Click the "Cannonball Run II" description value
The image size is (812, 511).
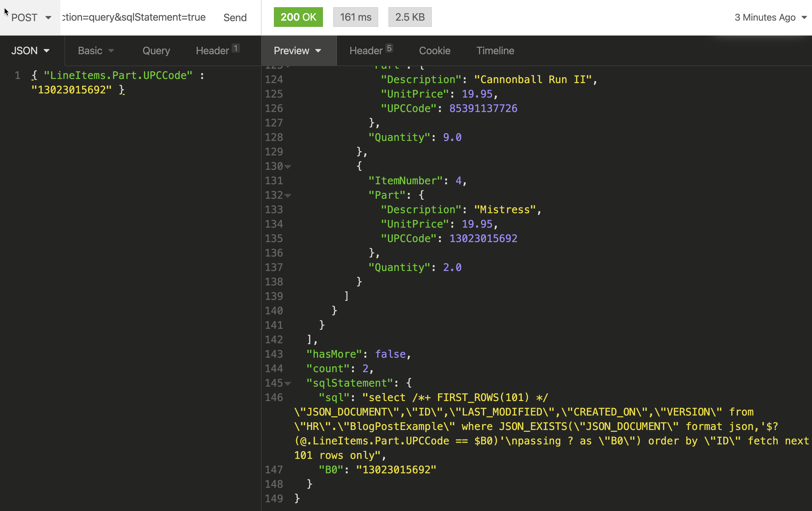[532, 79]
